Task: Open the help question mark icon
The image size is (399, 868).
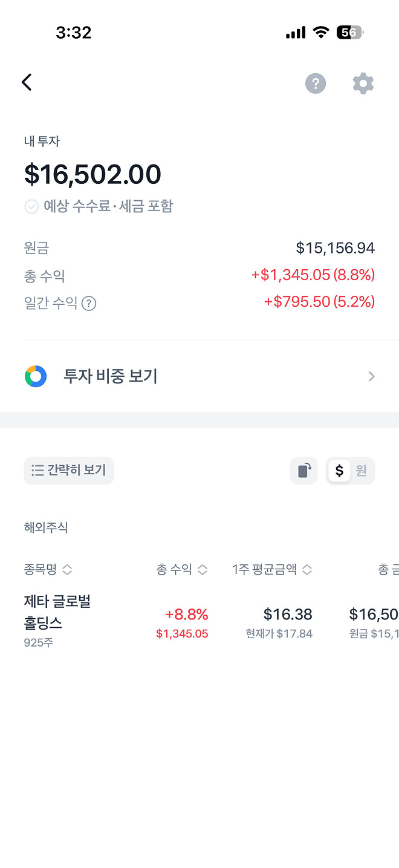Action: [x=315, y=83]
